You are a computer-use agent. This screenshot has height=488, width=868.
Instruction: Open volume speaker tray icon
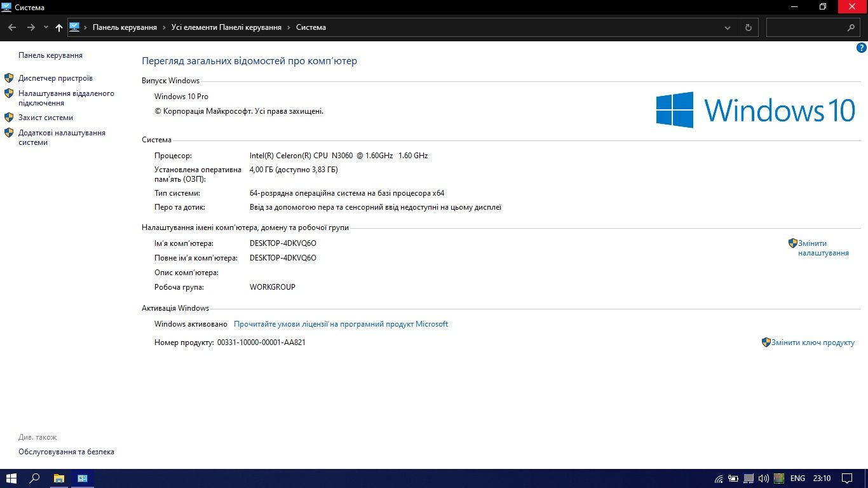[x=763, y=478]
